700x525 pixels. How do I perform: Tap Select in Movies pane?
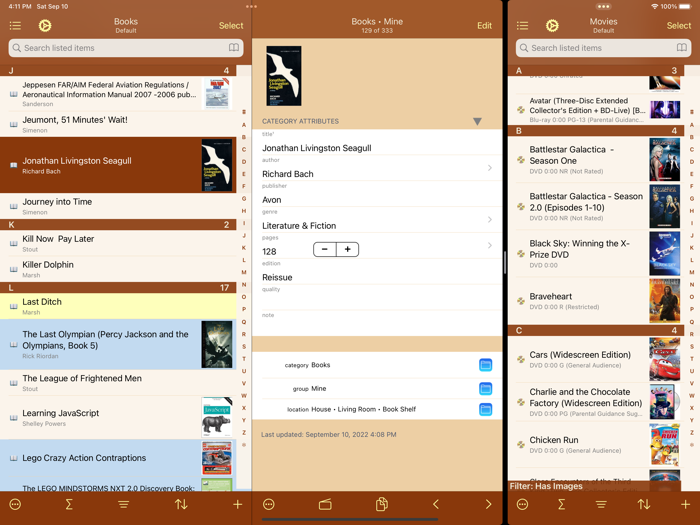pos(679,26)
